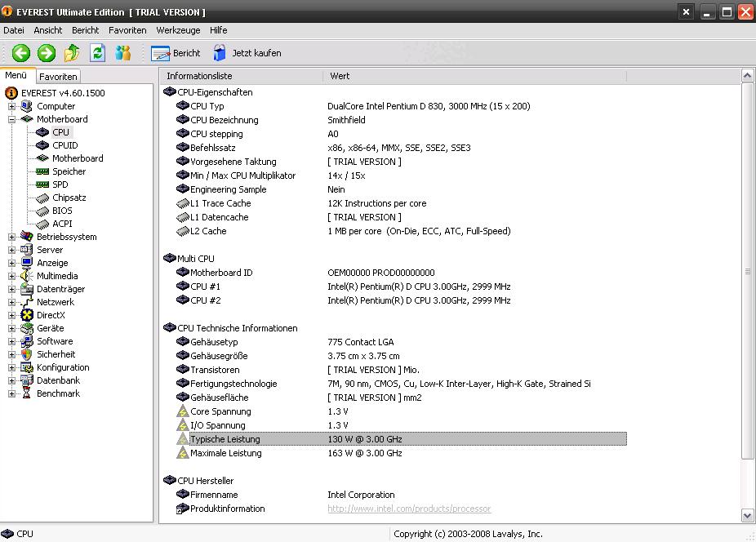Select the Typische Leistung row
Image resolution: width=756 pixels, height=542 pixels.
click(401, 439)
